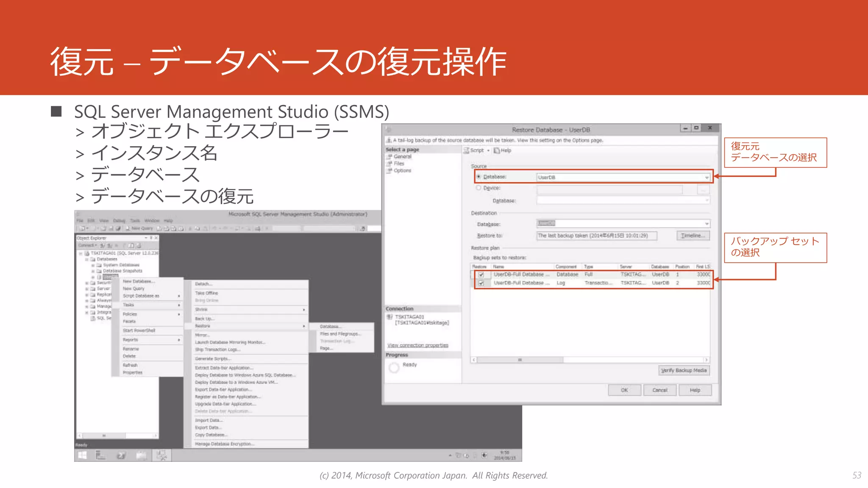Select the Device source radio button

479,188
